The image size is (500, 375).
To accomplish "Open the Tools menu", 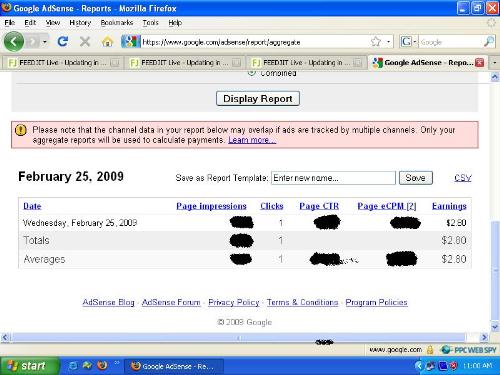I will pyautogui.click(x=150, y=23).
